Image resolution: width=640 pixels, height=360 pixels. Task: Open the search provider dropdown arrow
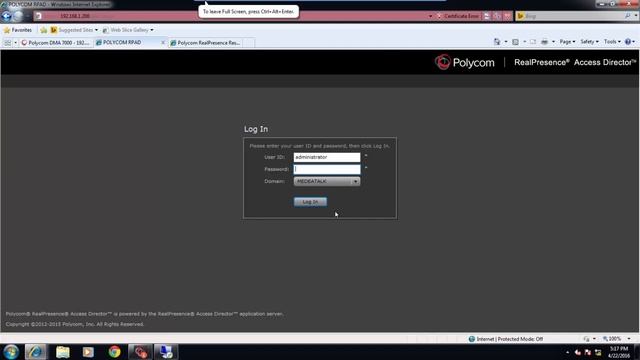(x=636, y=16)
